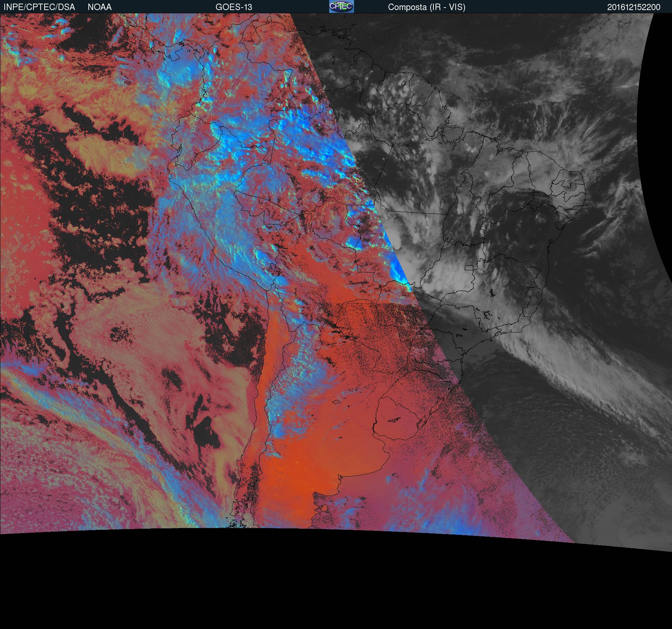Select the GOES-13 satellite label
Image resolution: width=672 pixels, height=629 pixels.
[x=234, y=7]
